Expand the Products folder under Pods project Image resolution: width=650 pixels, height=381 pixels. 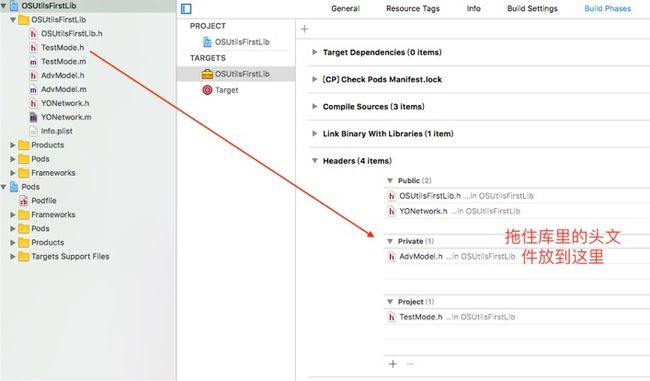pos(13,243)
